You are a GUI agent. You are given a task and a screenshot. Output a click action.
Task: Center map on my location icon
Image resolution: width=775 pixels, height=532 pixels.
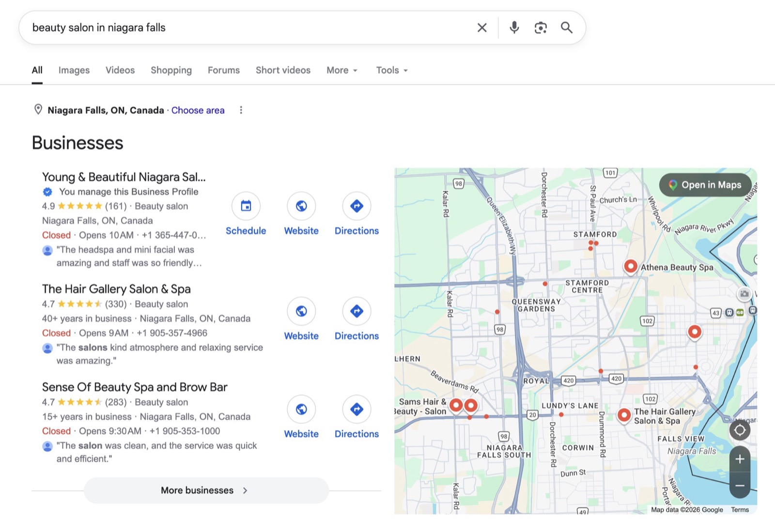point(740,430)
